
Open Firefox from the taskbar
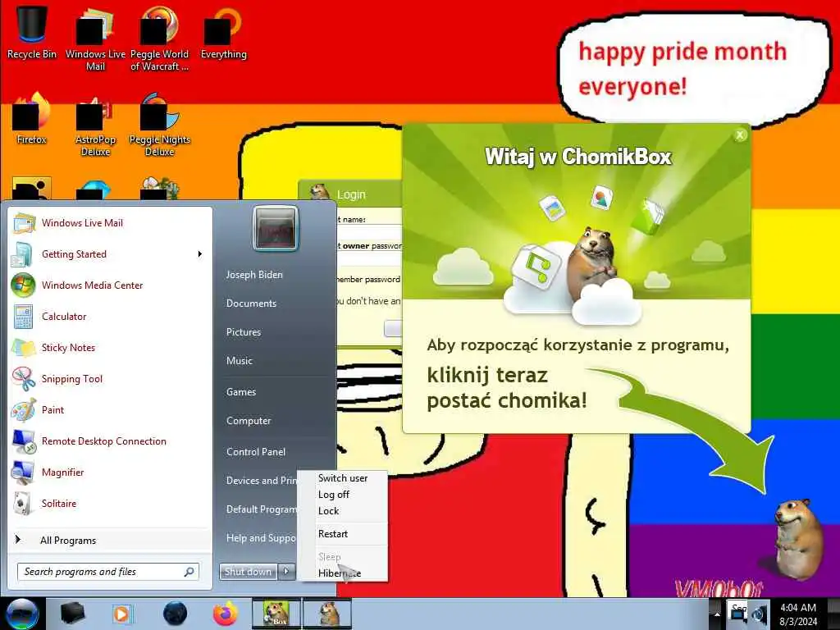click(225, 614)
